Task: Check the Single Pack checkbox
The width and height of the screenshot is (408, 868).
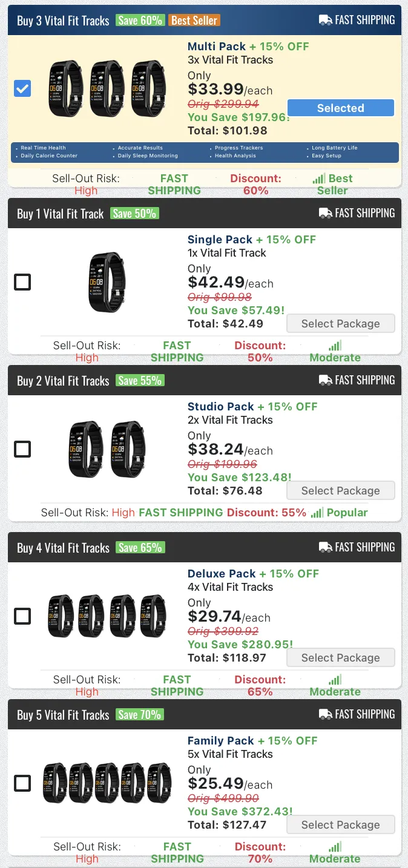Action: click(22, 282)
